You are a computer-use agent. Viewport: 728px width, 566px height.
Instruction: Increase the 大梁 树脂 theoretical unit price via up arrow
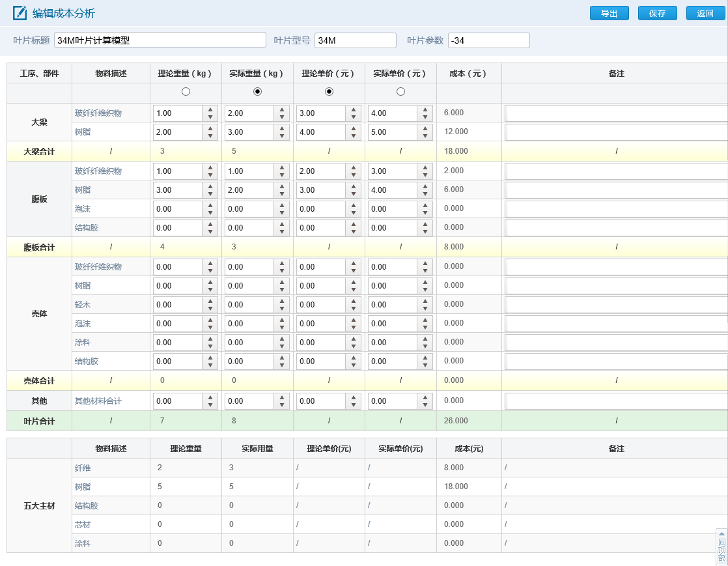[354, 128]
